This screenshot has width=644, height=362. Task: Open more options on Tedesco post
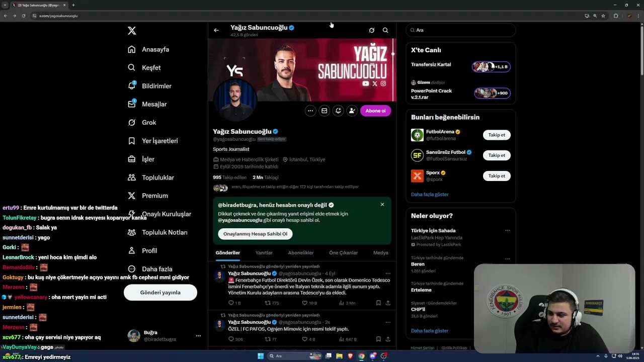[x=388, y=274]
